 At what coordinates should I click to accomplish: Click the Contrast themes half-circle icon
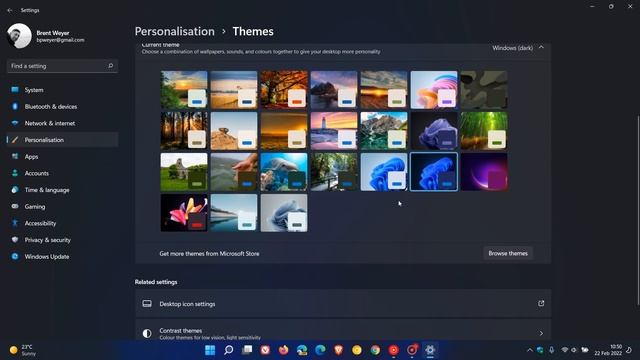click(147, 333)
